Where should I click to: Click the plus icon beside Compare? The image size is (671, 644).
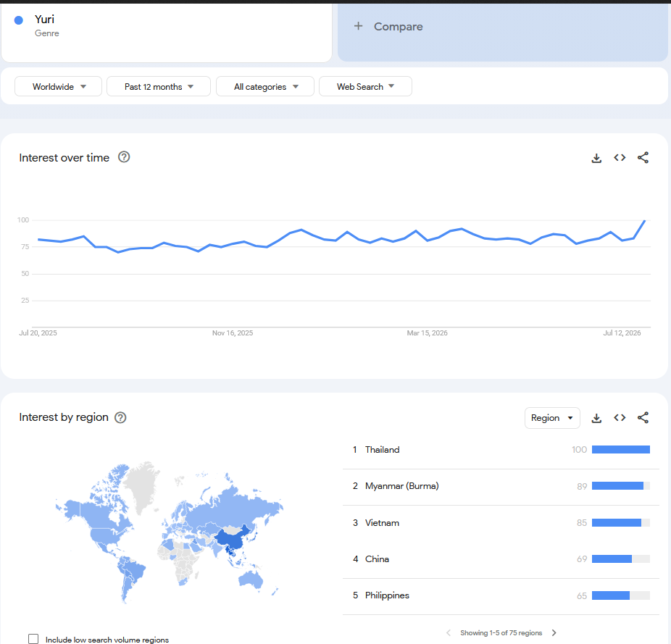358,26
